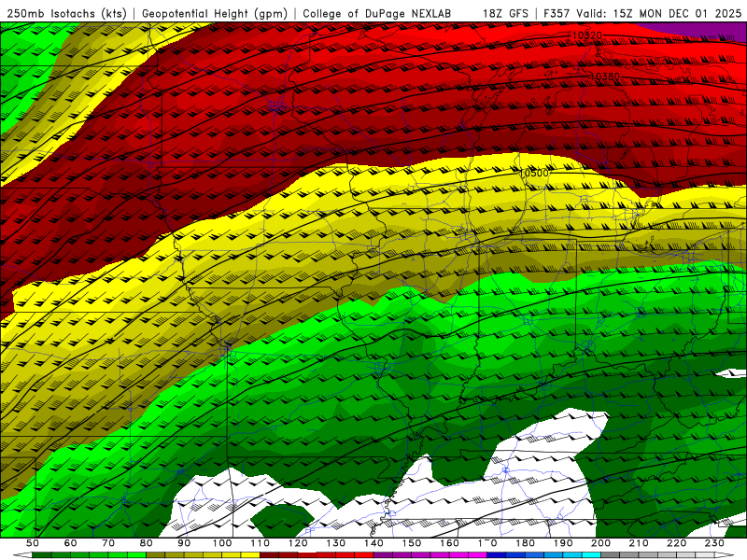Click the legend value 130

click(x=336, y=543)
